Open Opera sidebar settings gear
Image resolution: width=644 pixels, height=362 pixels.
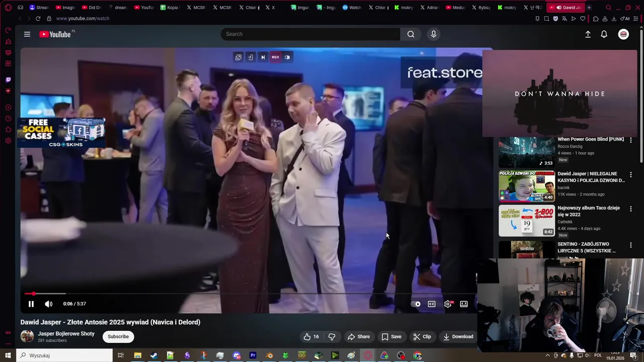click(8, 141)
